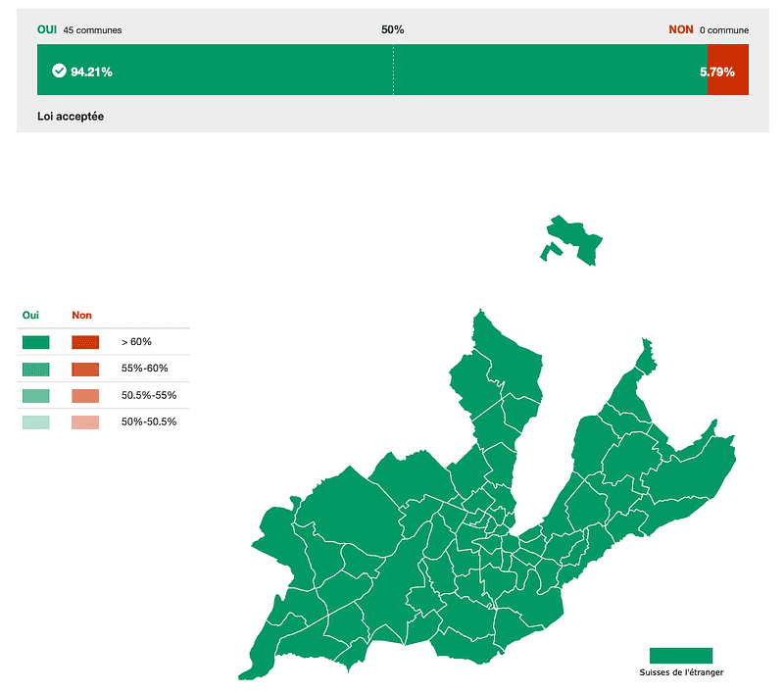Select the dark red Non >60% swatch

click(85, 342)
